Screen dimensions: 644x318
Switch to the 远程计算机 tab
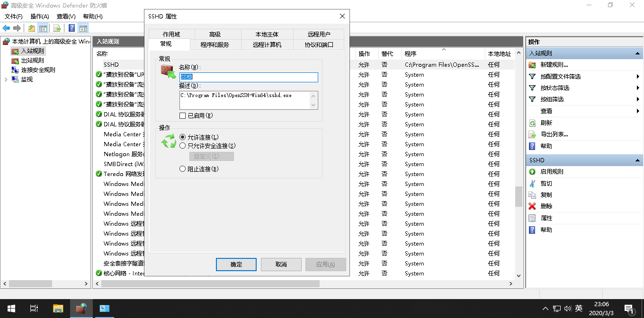[267, 44]
